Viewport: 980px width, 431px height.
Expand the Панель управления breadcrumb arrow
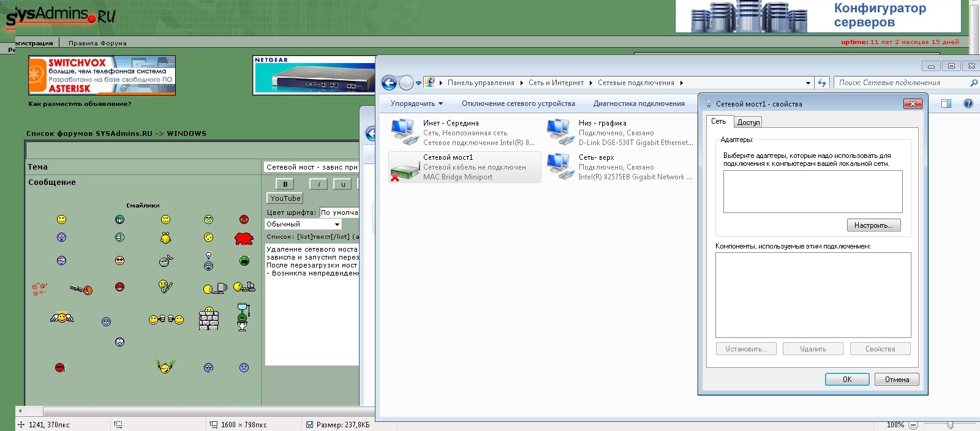tap(522, 83)
